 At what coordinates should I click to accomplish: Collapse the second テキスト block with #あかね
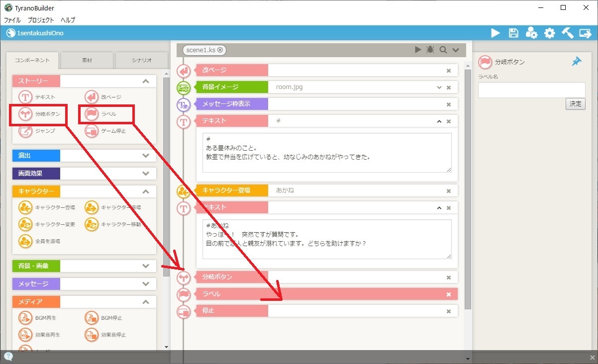click(x=439, y=208)
